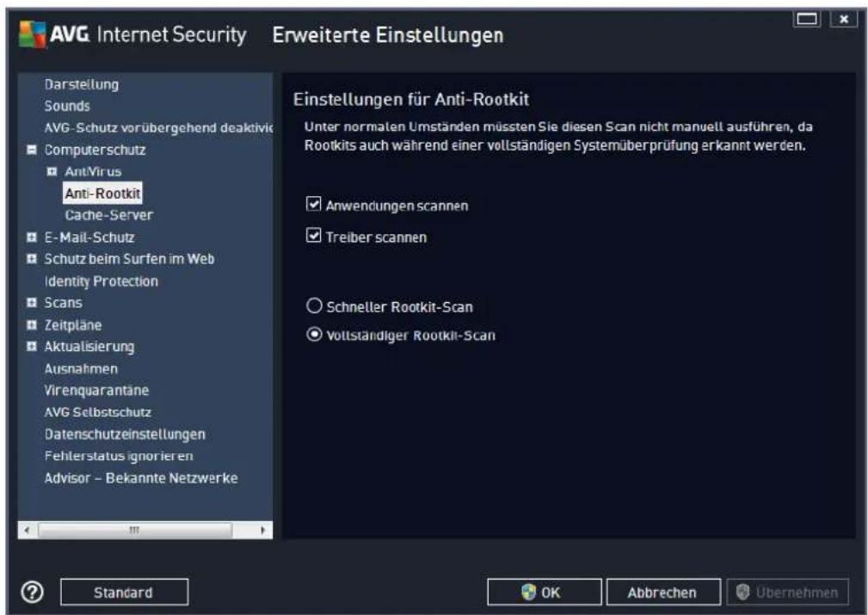Open Datenschutzeinstellungen
The height and width of the screenshot is (615, 868).
(x=125, y=434)
